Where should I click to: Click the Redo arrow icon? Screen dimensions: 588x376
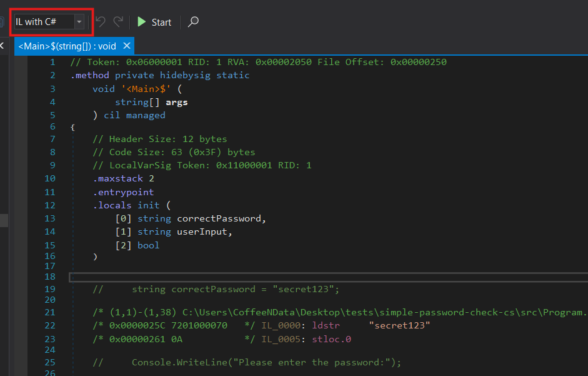pos(118,22)
